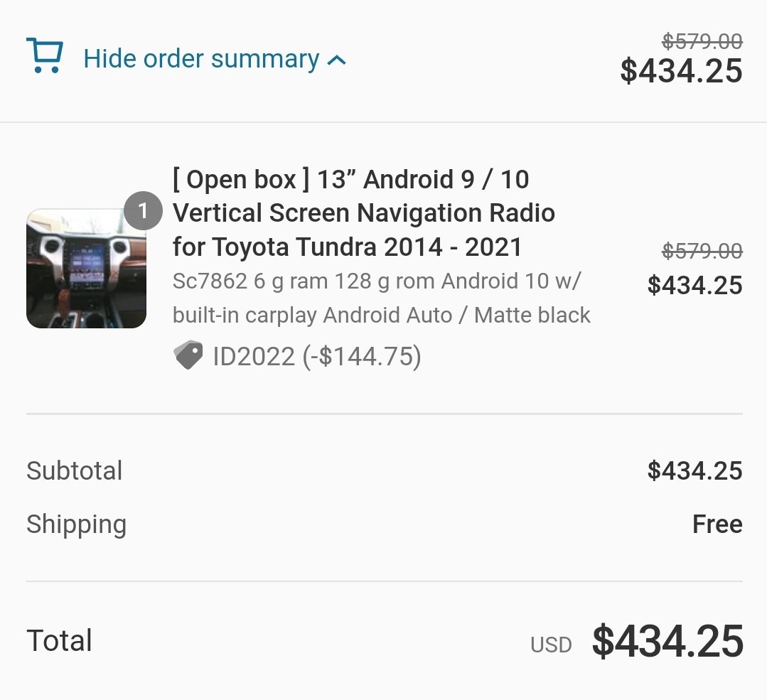Click the Free shipping value

(717, 524)
